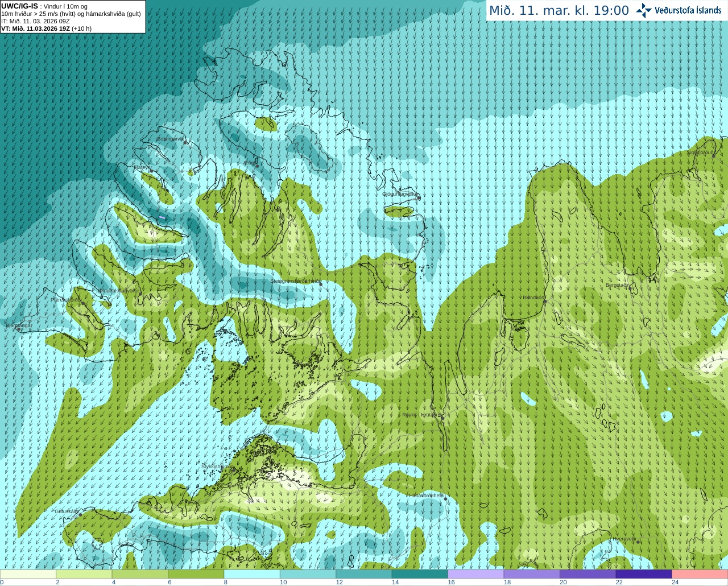
Task: Select the Æðey station marker
Action: [x=257, y=166]
